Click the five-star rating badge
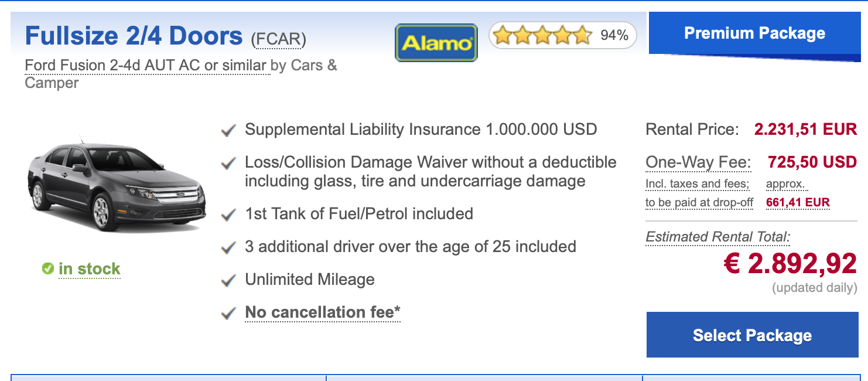Viewport: 868px width, 381px height. 562,36
